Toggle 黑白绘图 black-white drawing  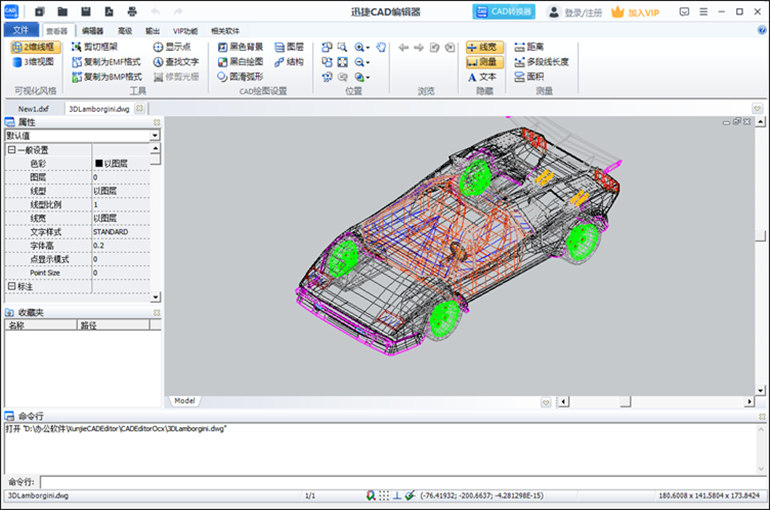241,62
